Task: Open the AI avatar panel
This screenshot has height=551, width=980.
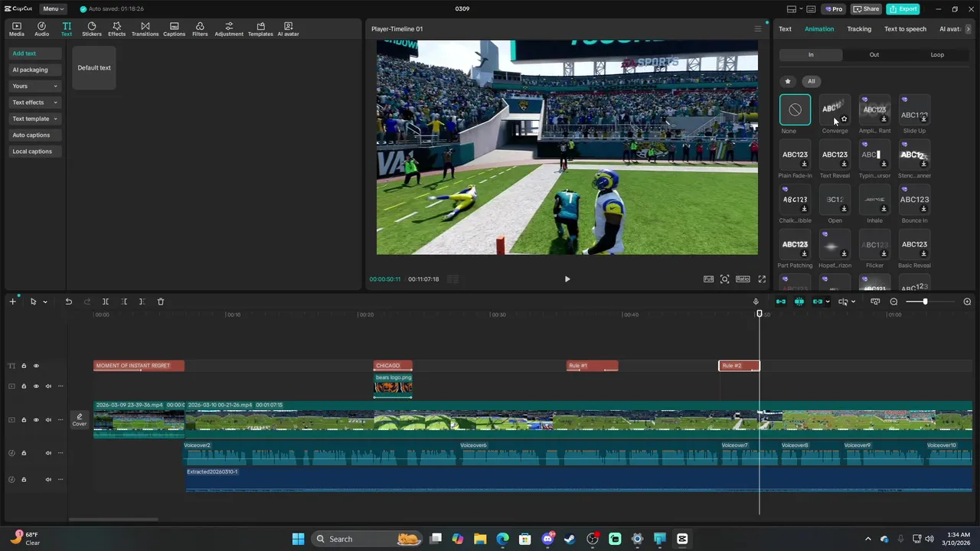Action: [x=288, y=29]
